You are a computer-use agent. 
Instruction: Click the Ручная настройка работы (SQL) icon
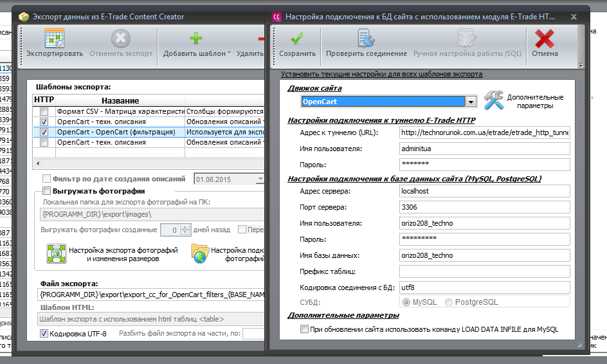coord(467,39)
